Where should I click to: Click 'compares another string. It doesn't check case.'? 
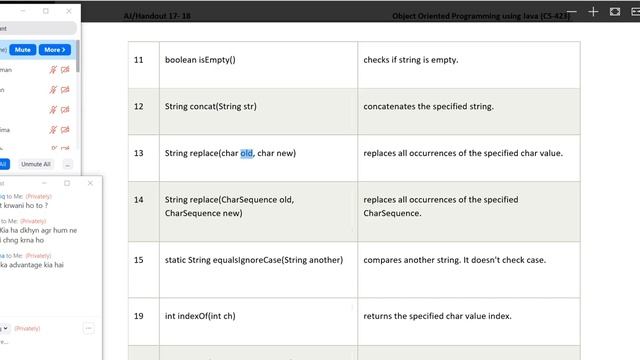click(x=454, y=260)
